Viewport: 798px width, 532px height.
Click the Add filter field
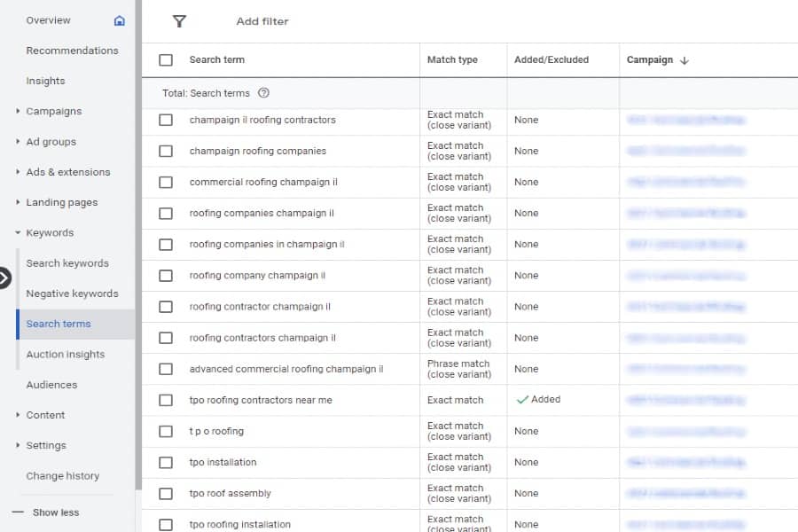coord(262,21)
